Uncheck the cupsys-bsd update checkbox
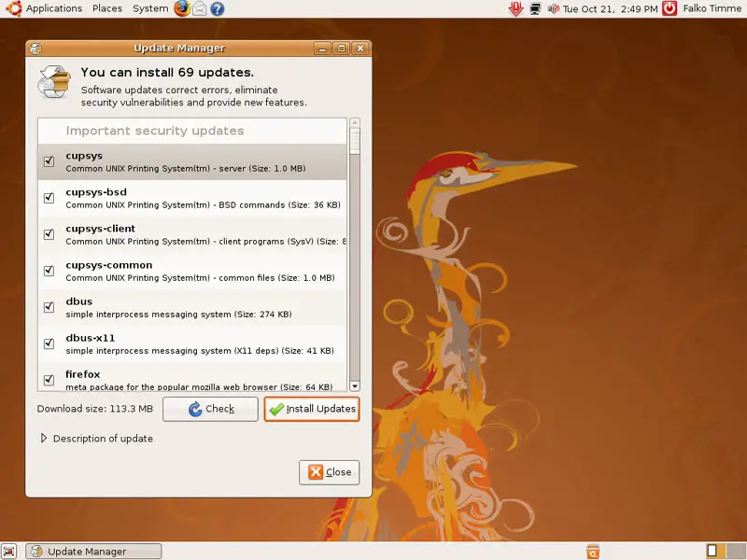 pos(49,198)
